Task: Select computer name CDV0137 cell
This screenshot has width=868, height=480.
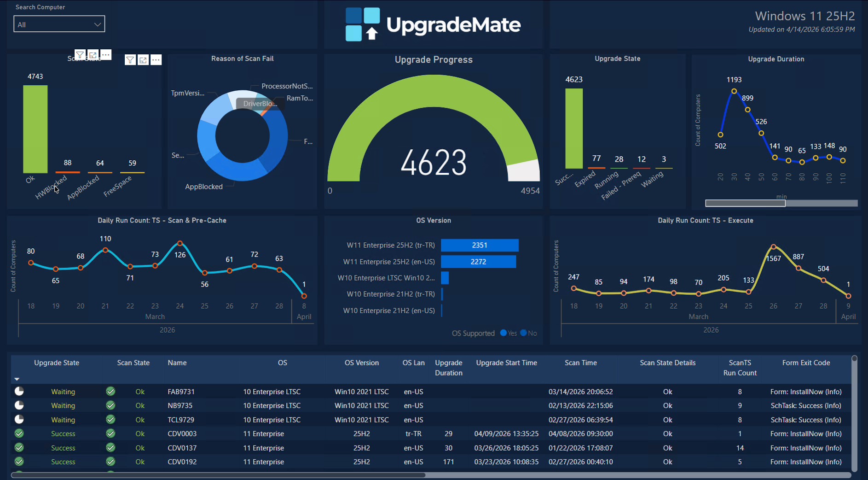Action: point(182,448)
